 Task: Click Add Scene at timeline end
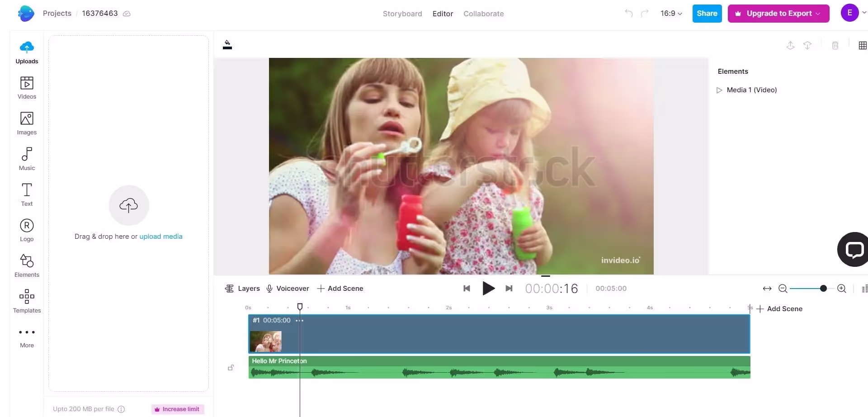779,309
